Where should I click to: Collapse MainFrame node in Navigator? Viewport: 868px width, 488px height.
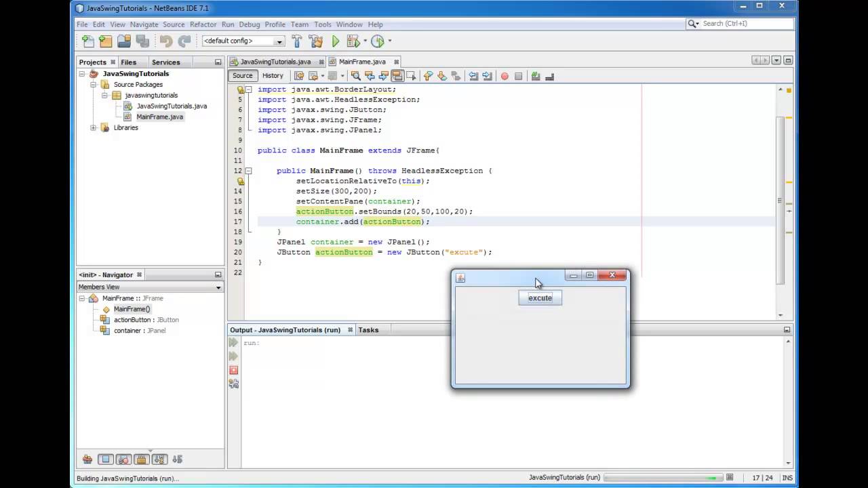82,298
